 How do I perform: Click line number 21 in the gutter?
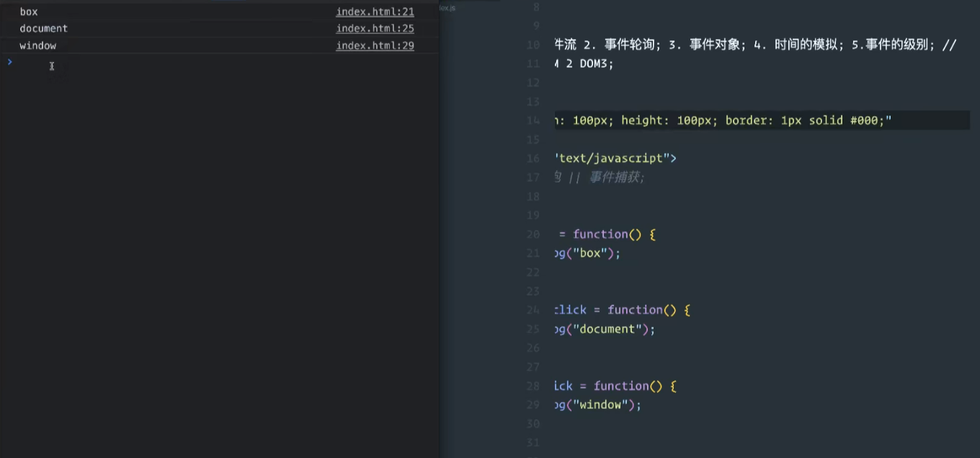[533, 253]
